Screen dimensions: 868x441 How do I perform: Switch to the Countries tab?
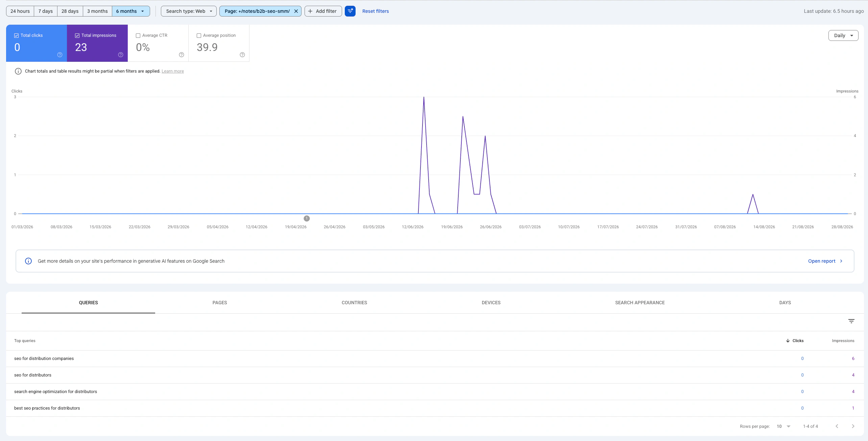point(354,303)
